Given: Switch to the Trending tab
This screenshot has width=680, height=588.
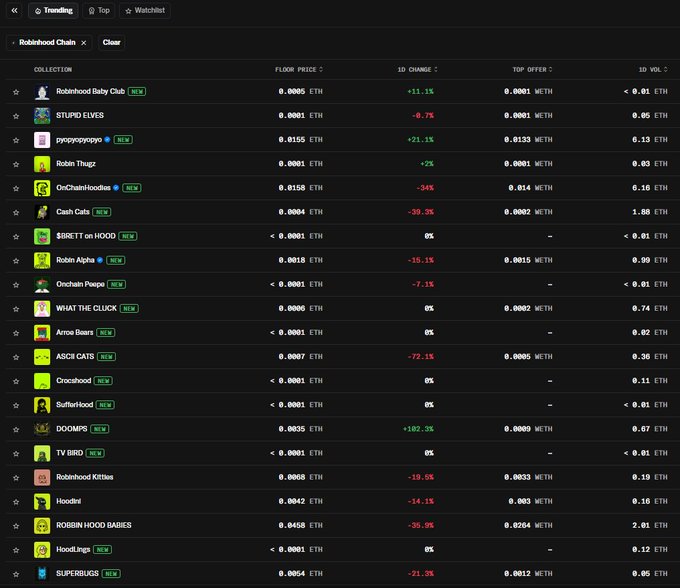Looking at the screenshot, I should [x=53, y=10].
